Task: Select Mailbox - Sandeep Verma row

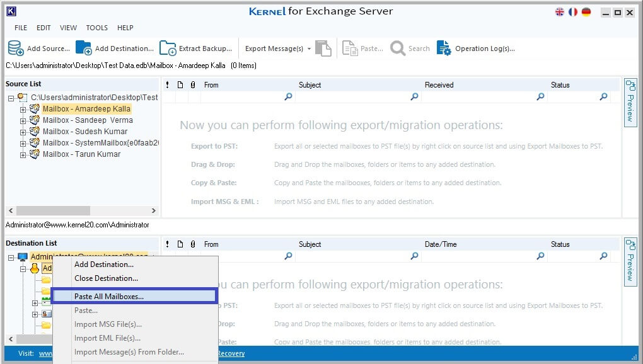Action: pyautogui.click(x=88, y=120)
